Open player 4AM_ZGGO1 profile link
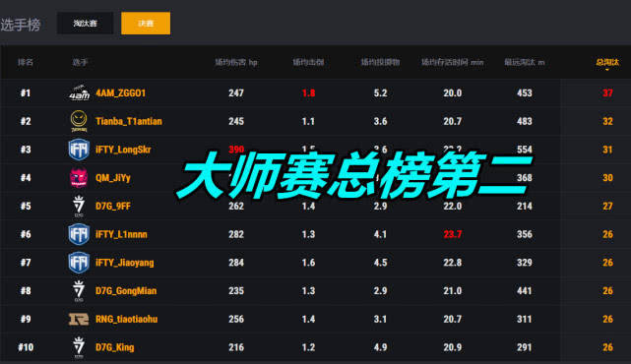Image resolution: width=631 pixels, height=364 pixels. [x=121, y=92]
